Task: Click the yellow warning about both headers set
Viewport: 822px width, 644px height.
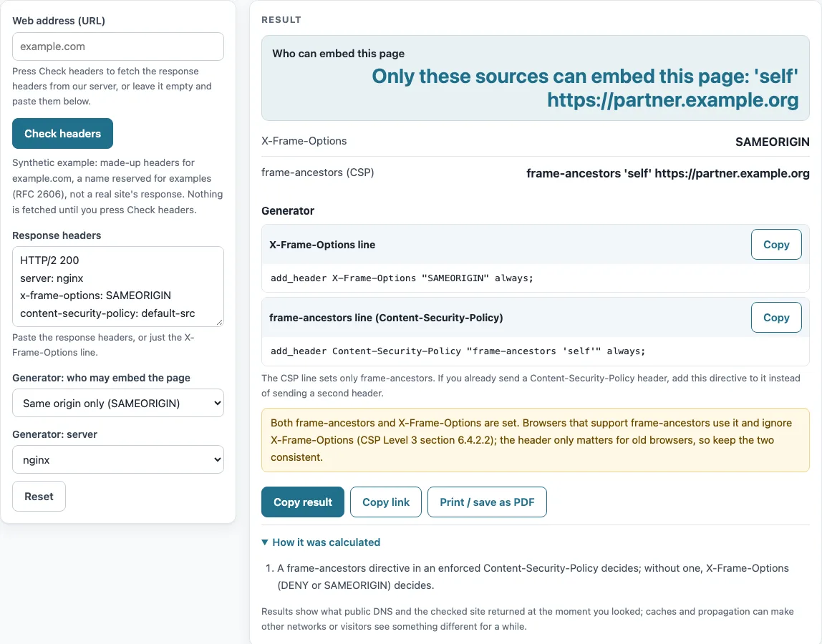Action: coord(536,440)
